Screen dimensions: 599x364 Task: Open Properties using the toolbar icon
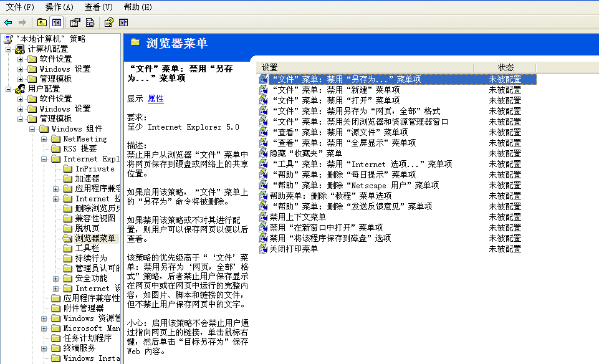click(x=75, y=22)
